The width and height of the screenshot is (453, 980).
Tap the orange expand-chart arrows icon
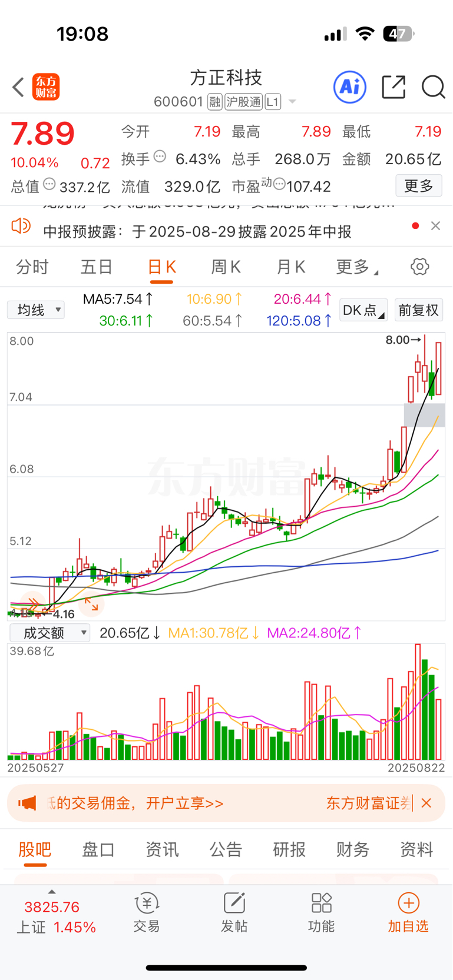point(91,604)
